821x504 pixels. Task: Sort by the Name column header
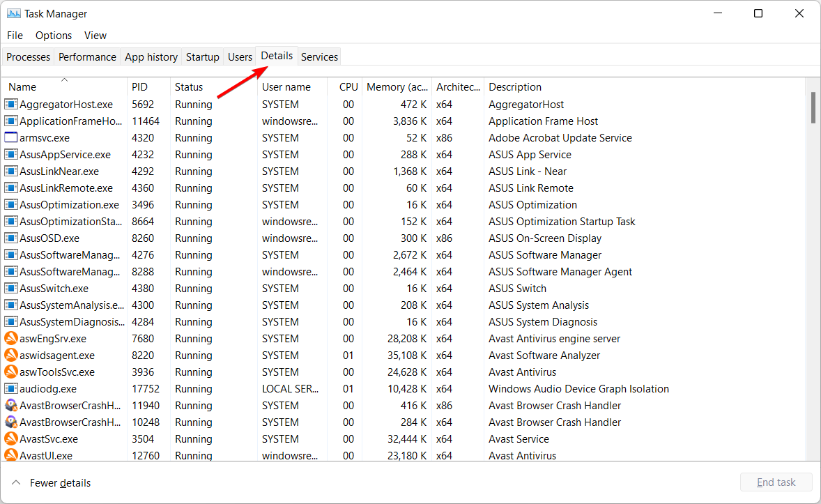point(65,86)
